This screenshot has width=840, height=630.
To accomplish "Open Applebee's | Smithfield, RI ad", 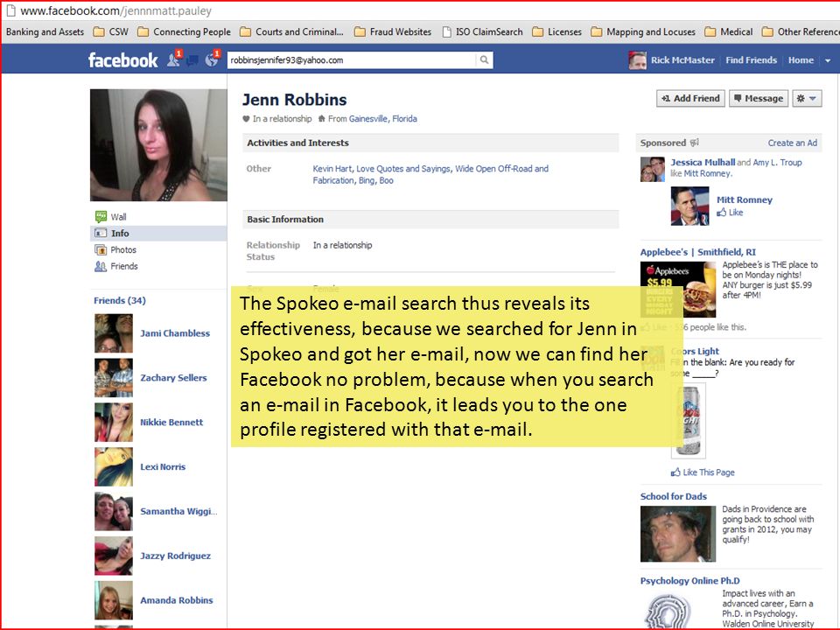I will click(x=698, y=252).
